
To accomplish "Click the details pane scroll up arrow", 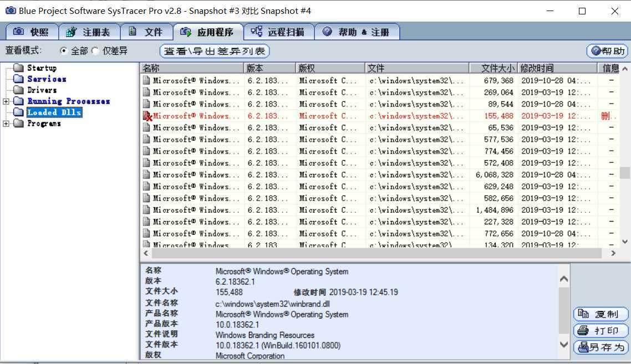I will click(x=564, y=279).
